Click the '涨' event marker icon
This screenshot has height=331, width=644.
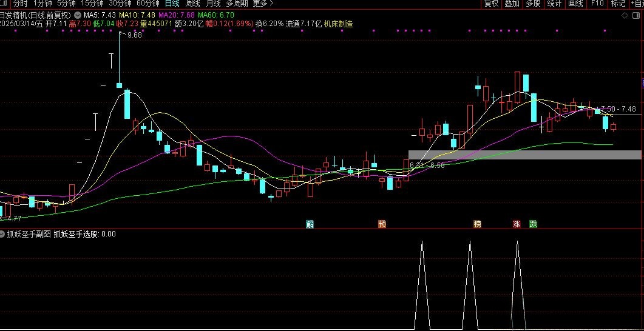517,224
